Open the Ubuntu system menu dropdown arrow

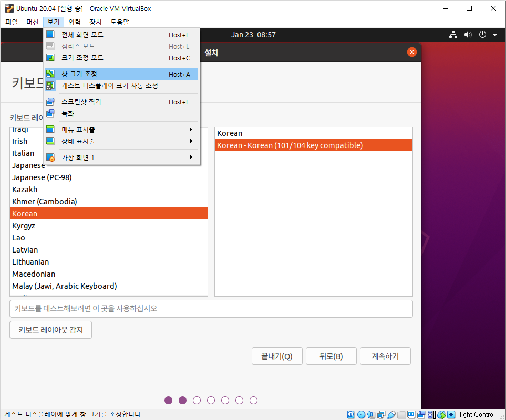[x=495, y=35]
